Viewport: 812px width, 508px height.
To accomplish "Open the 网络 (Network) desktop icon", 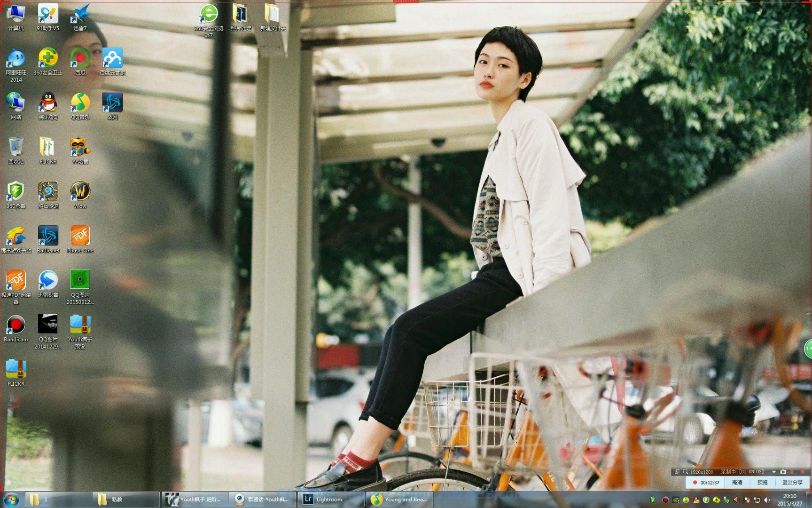I will pos(16,106).
